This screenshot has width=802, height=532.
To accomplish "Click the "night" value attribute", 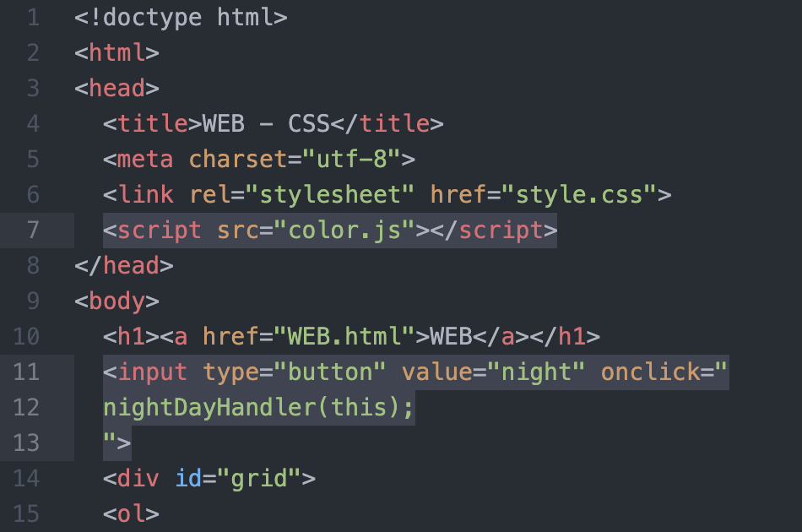I will click(536, 372).
